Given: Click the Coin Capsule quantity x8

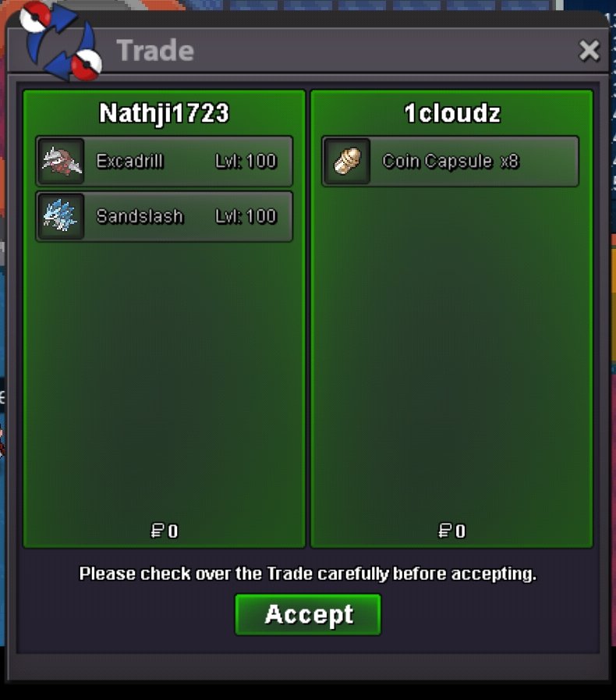Looking at the screenshot, I should coord(510,162).
